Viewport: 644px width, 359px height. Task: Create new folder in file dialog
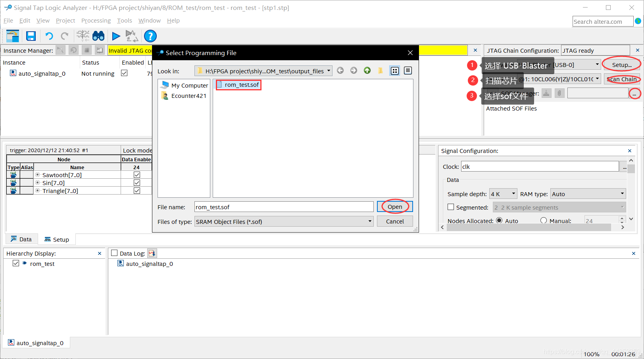[381, 71]
